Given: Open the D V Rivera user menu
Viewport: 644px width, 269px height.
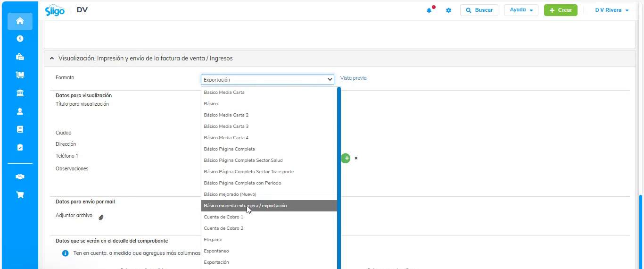Looking at the screenshot, I should point(612,10).
